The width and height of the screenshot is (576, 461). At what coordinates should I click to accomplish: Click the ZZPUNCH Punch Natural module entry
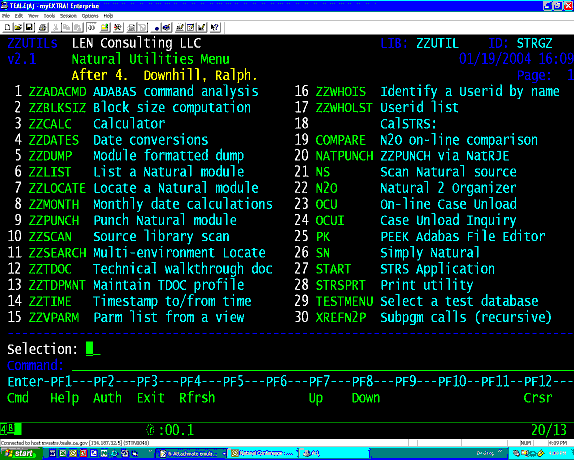tap(125, 220)
